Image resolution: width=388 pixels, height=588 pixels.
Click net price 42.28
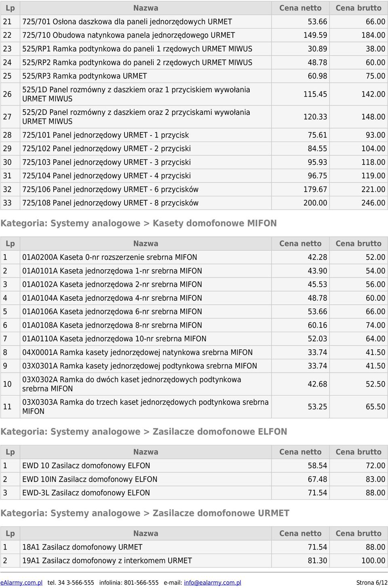tap(318, 257)
